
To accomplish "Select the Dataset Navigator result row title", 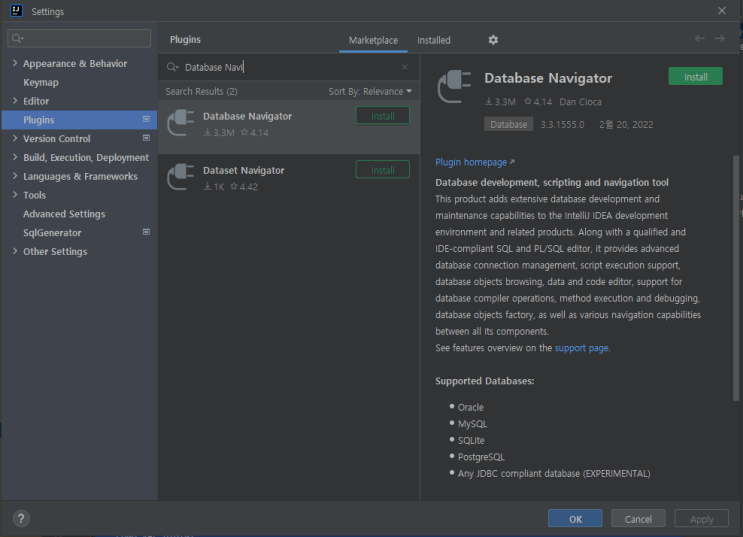I will pyautogui.click(x=244, y=170).
